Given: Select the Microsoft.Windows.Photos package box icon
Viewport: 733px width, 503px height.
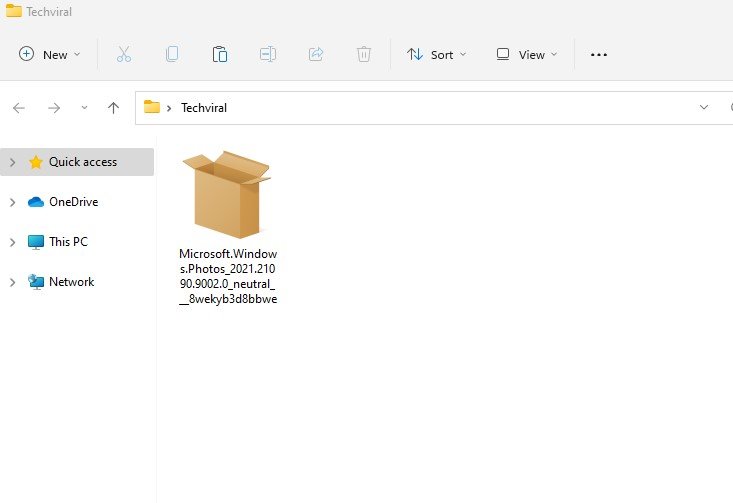Looking at the screenshot, I should click(227, 194).
